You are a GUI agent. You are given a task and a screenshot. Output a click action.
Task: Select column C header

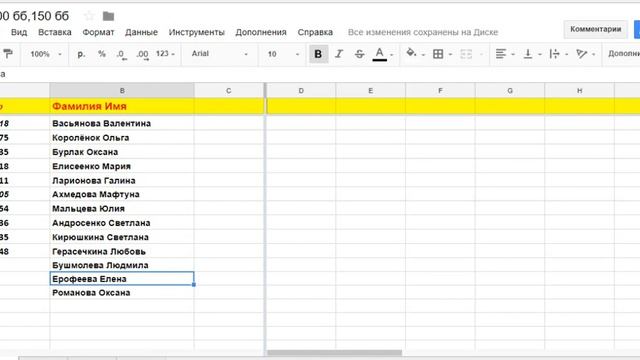click(x=229, y=91)
